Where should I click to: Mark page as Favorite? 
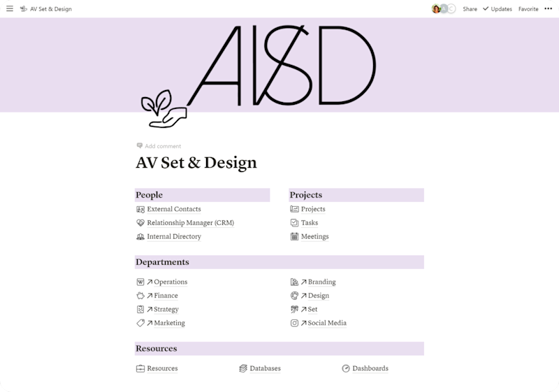(528, 9)
